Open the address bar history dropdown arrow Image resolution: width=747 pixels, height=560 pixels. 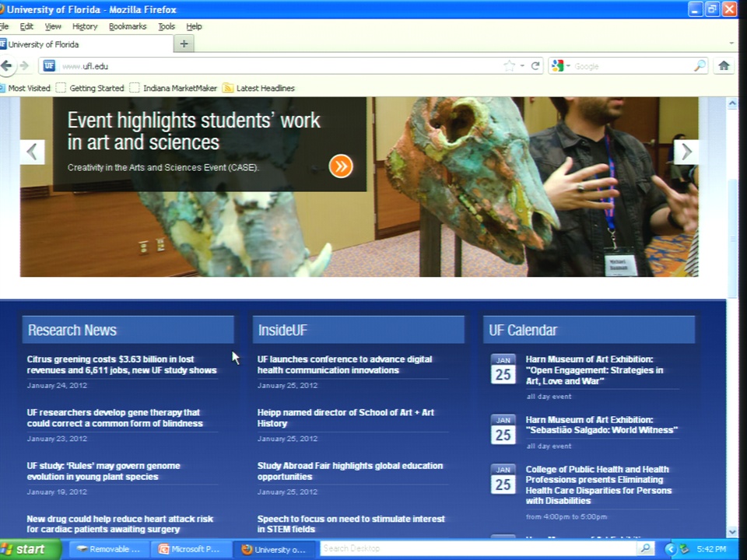click(x=523, y=65)
